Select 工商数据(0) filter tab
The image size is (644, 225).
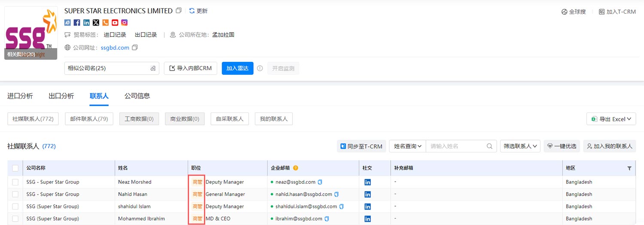pos(139,119)
